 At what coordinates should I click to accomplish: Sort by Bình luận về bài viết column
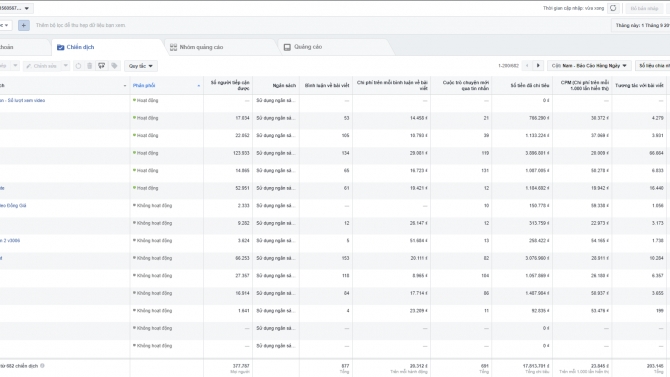327,85
